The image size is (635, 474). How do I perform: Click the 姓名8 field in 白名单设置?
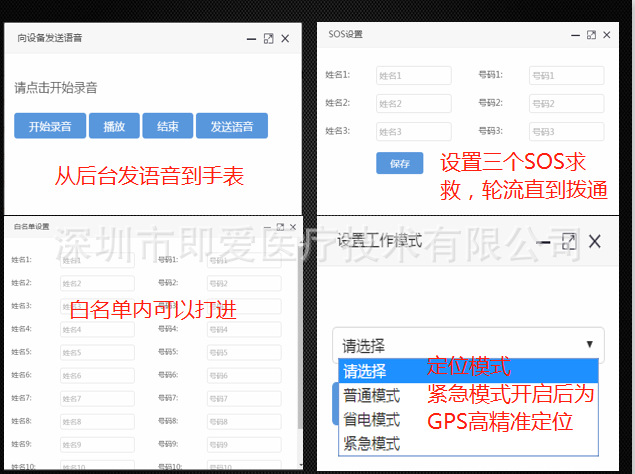(97, 422)
